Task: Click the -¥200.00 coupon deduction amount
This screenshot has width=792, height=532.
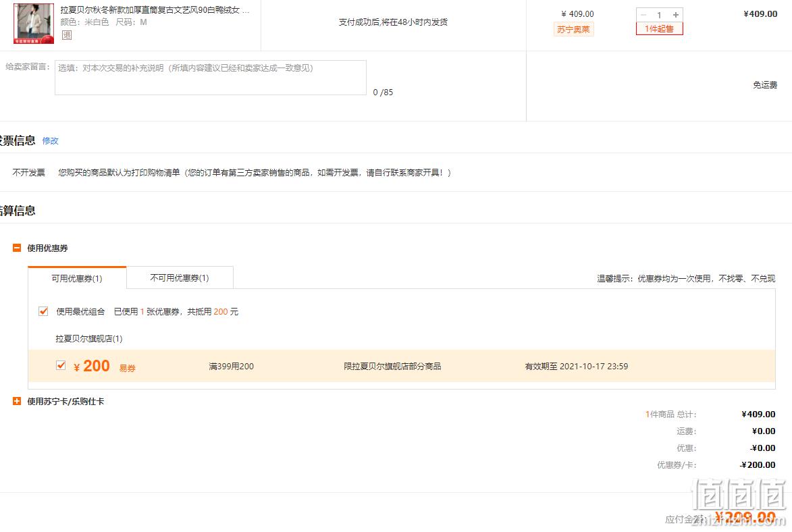Action: (x=758, y=464)
